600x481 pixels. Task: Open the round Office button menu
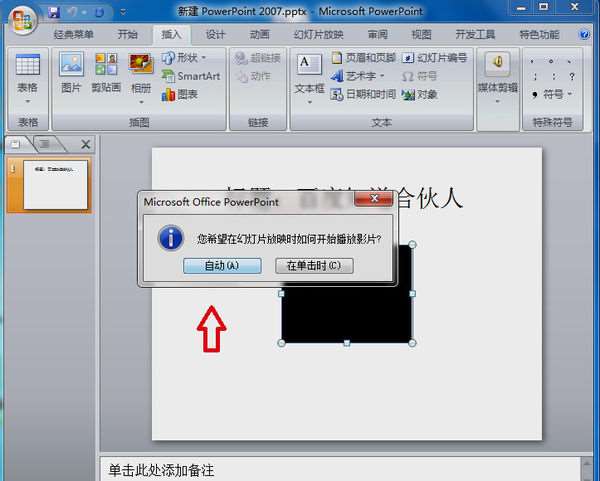[x=23, y=21]
